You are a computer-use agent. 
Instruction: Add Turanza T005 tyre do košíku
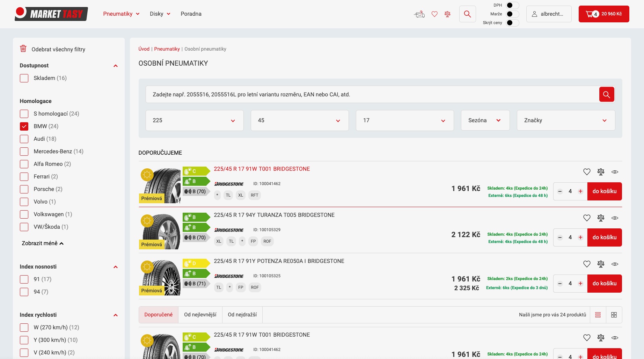click(605, 237)
